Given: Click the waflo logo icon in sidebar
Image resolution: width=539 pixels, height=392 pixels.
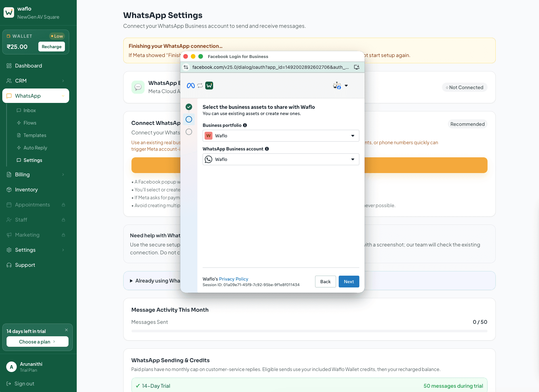Looking at the screenshot, I should coord(9,12).
